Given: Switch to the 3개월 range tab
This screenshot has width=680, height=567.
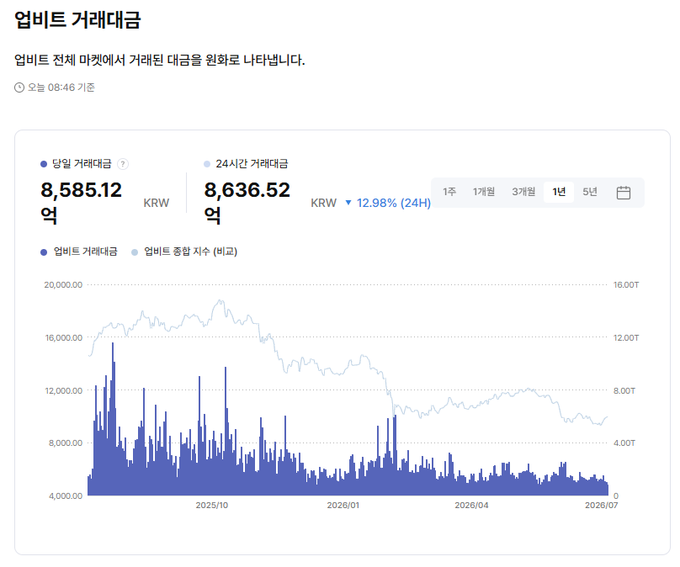Looking at the screenshot, I should click(x=523, y=192).
